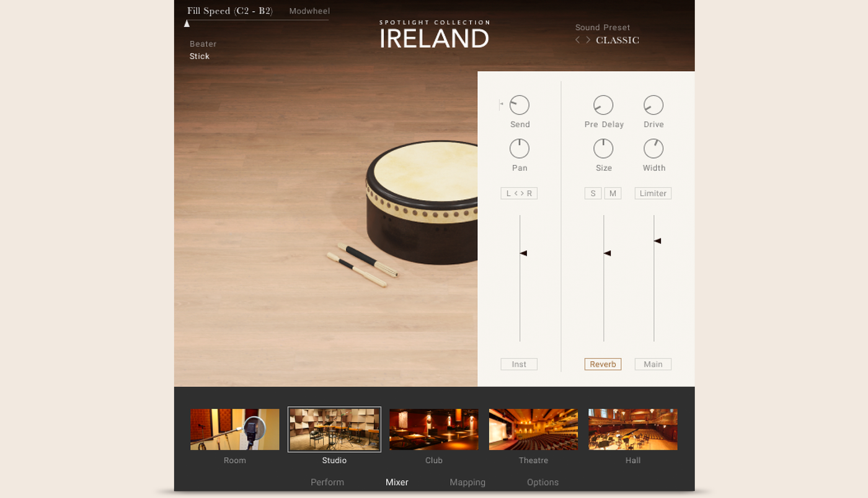Click the Inst volume fader handle

click(523, 253)
